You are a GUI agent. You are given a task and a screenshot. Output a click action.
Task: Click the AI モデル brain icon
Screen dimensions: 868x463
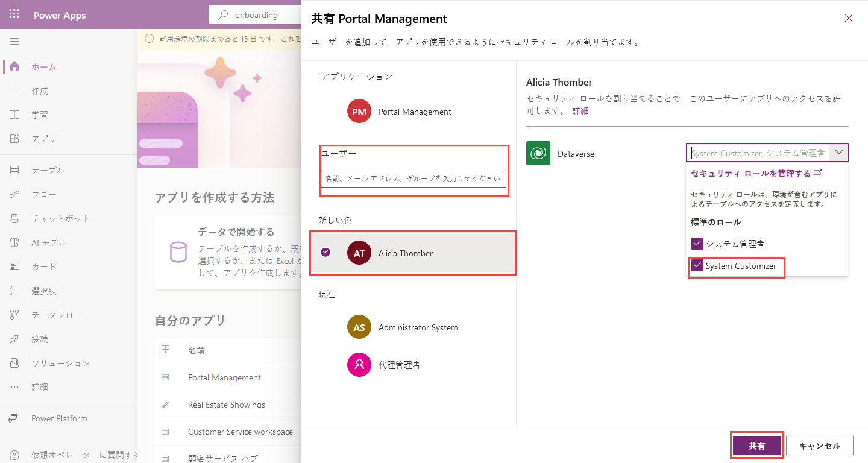[x=14, y=242]
